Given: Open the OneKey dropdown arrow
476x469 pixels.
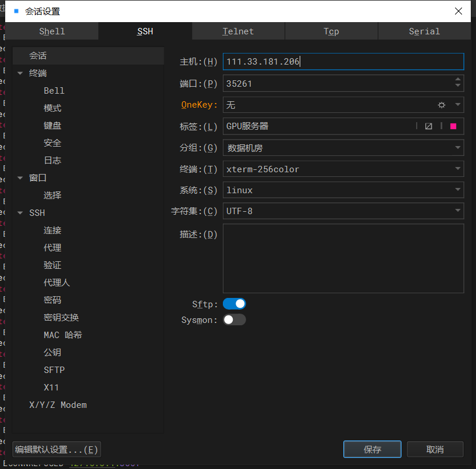Looking at the screenshot, I should click(457, 105).
